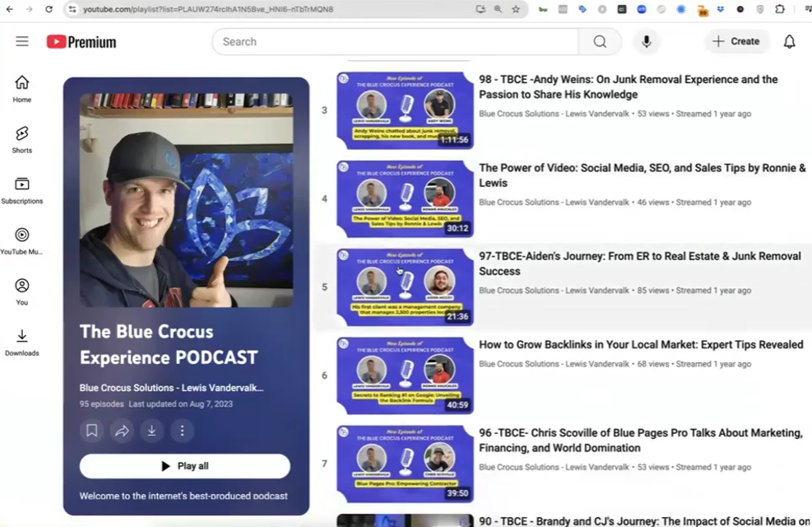Open thumbnail of Aiden's Journey episode 97
812x527 pixels.
tap(405, 287)
